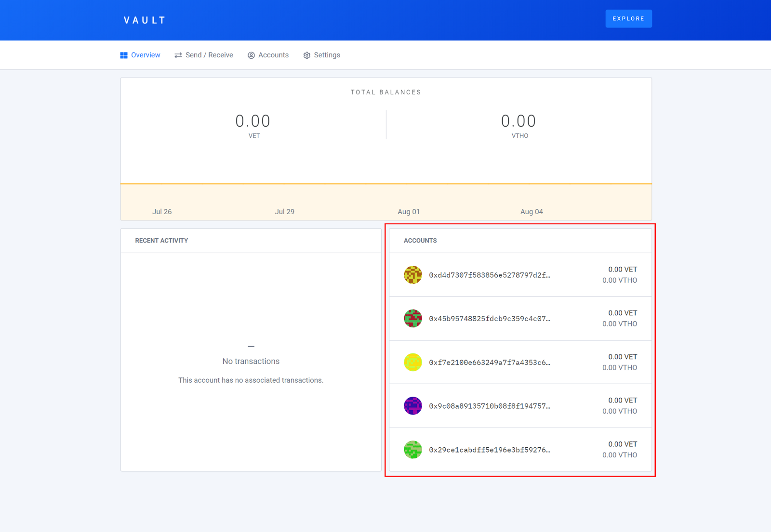Screen dimensions: 771x532
Task: Open address 0x45b95748825fdcb9c359c4c07…
Action: (x=489, y=319)
